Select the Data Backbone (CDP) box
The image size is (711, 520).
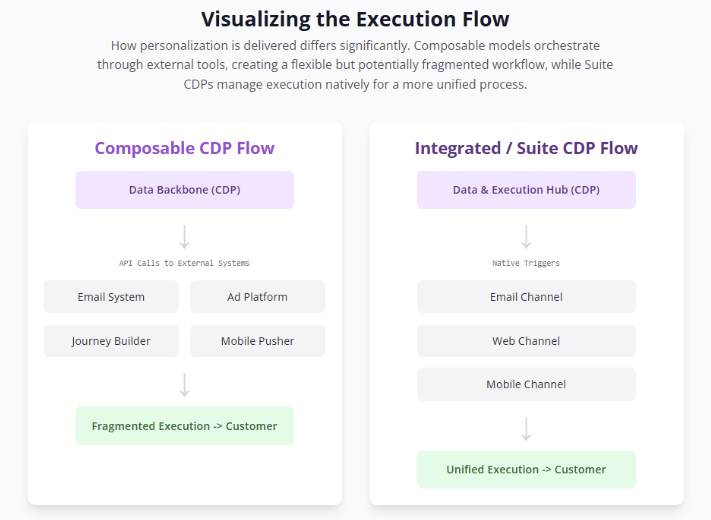pyautogui.click(x=184, y=190)
